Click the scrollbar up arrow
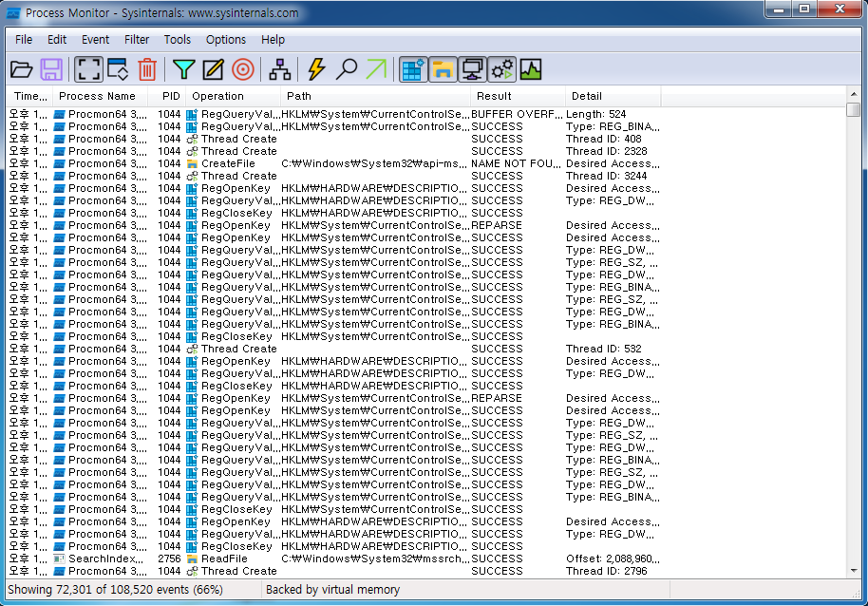Screen dimensions: 868x606 (853, 94)
